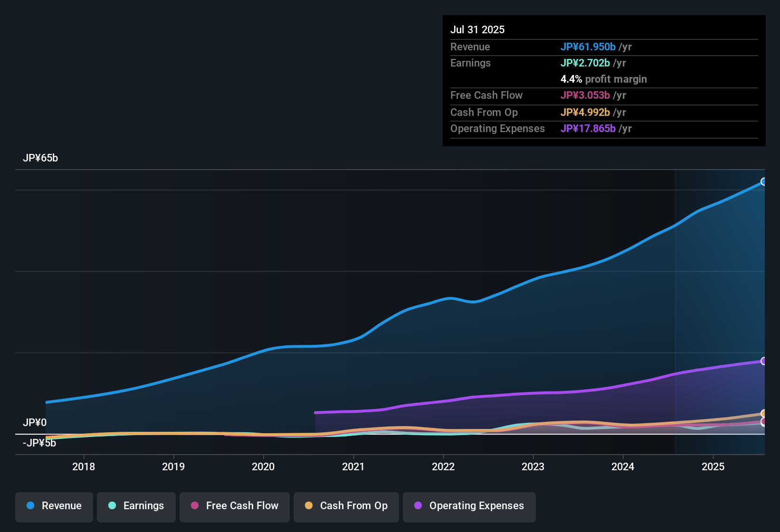Screen dimensions: 780x532
Task: Click the JP¥61.950b revenue value
Action: coord(588,47)
